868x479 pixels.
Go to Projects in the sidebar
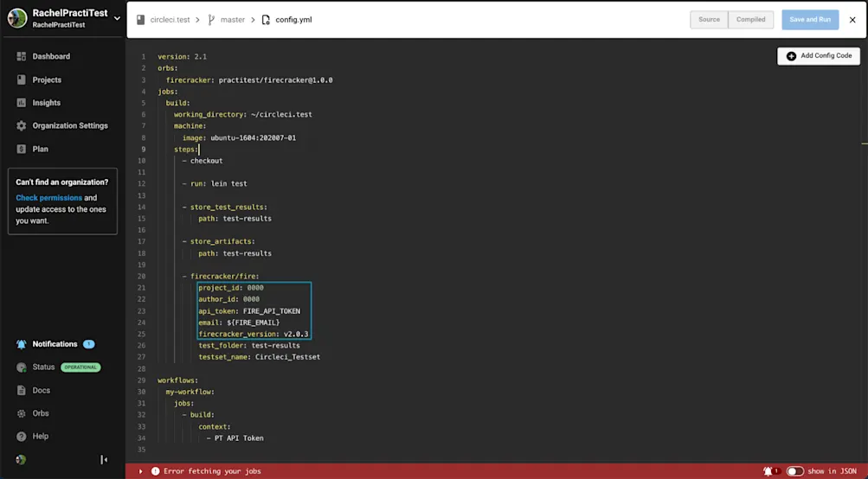tap(47, 80)
